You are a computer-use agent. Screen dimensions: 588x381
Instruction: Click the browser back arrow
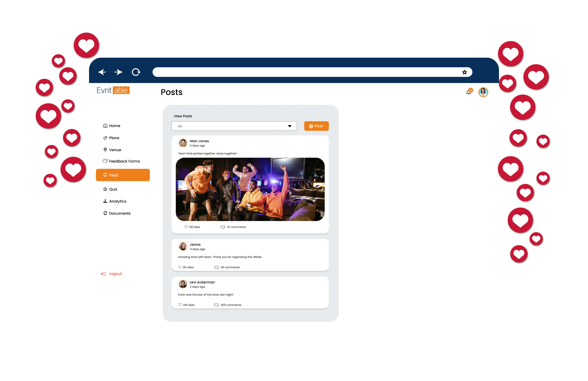click(102, 72)
